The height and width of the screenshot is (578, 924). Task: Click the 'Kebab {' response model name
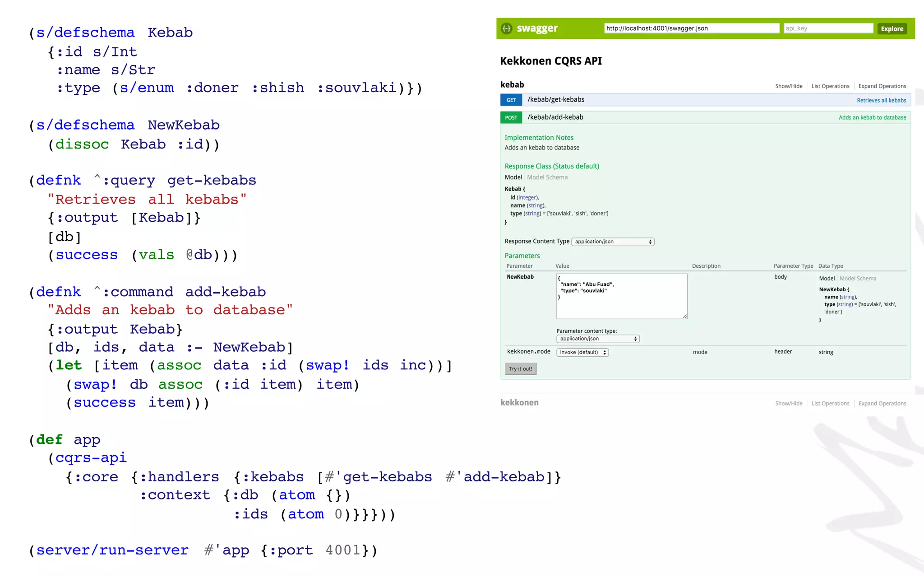[515, 189]
